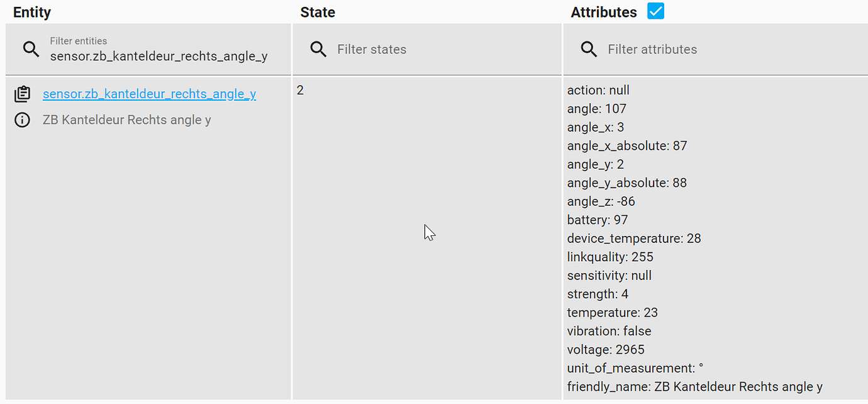Screen dimensions: 868x404
Task: Click the State column header
Action: coord(318,12)
